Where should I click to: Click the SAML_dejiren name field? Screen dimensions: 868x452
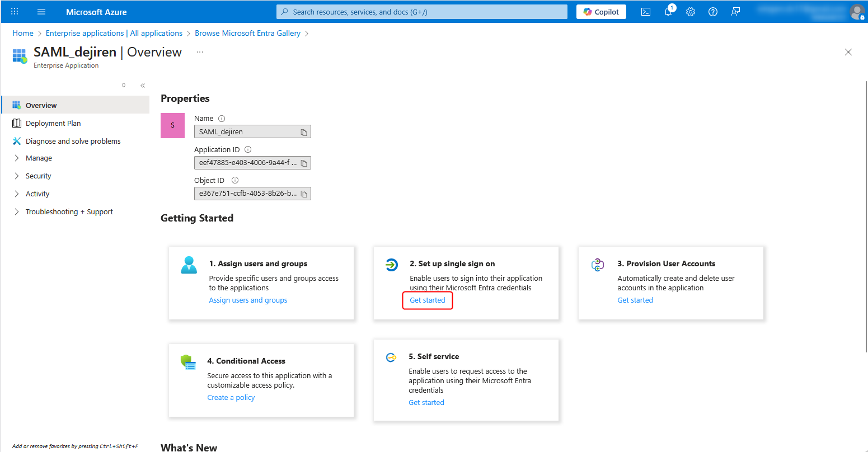pyautogui.click(x=252, y=132)
